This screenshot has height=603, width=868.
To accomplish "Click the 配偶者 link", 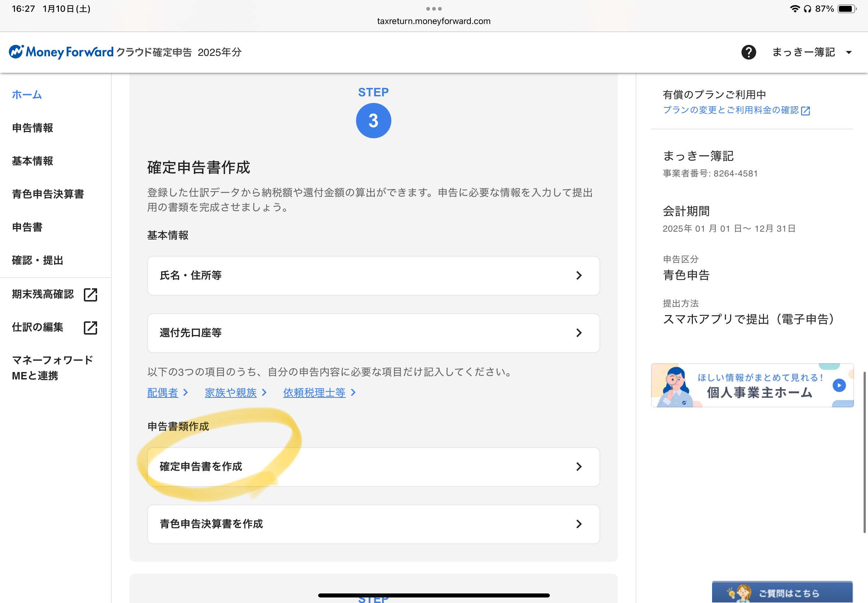I will click(163, 393).
